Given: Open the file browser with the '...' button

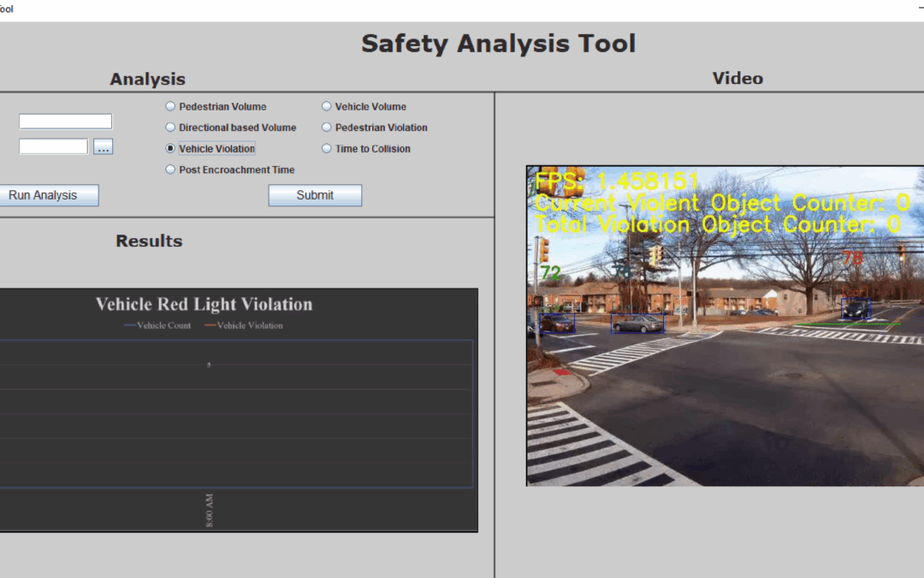Looking at the screenshot, I should pos(104,147).
